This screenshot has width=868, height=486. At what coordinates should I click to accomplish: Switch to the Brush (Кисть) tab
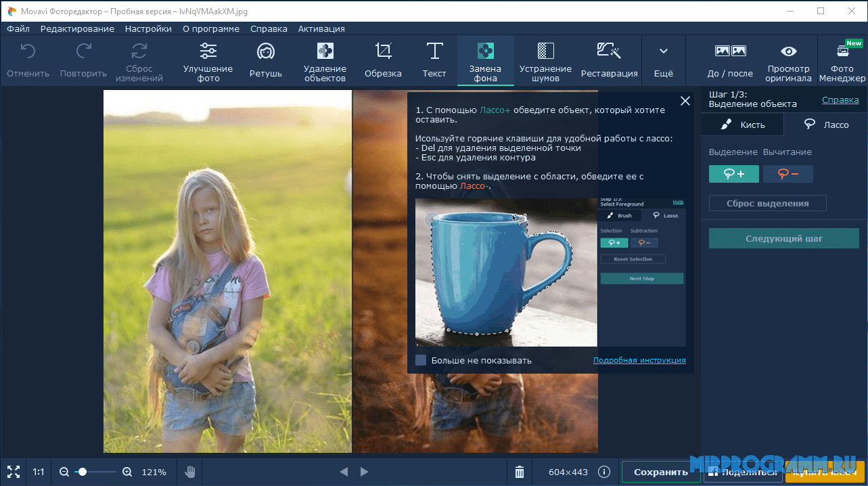742,125
